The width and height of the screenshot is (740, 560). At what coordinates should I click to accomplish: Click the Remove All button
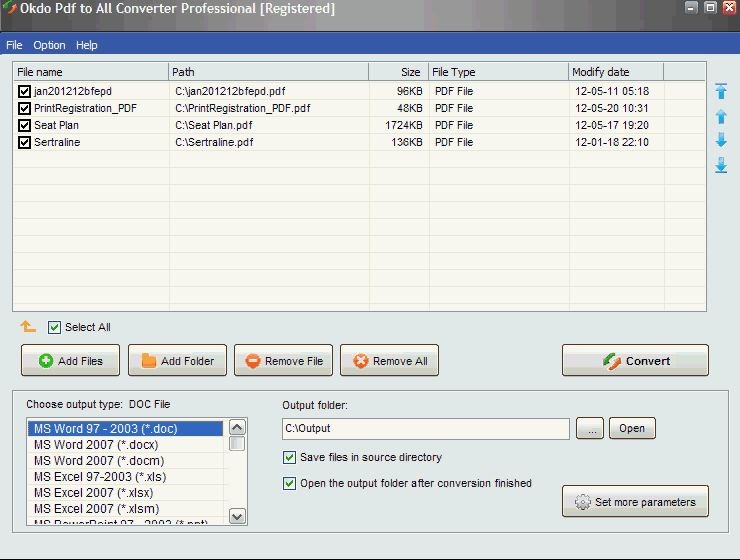click(x=389, y=360)
